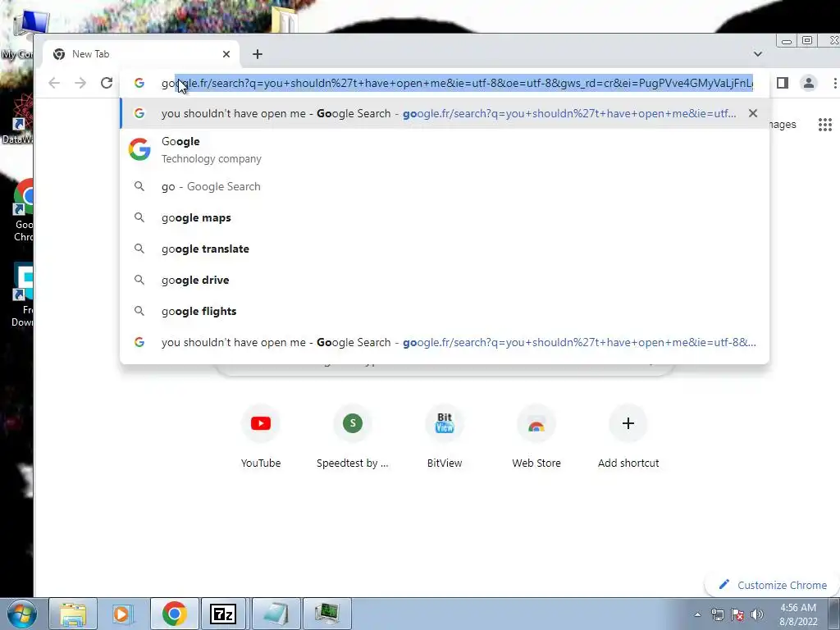Open the BitView shortcut tile
Viewport: 840px width, 630px height.
(445, 438)
